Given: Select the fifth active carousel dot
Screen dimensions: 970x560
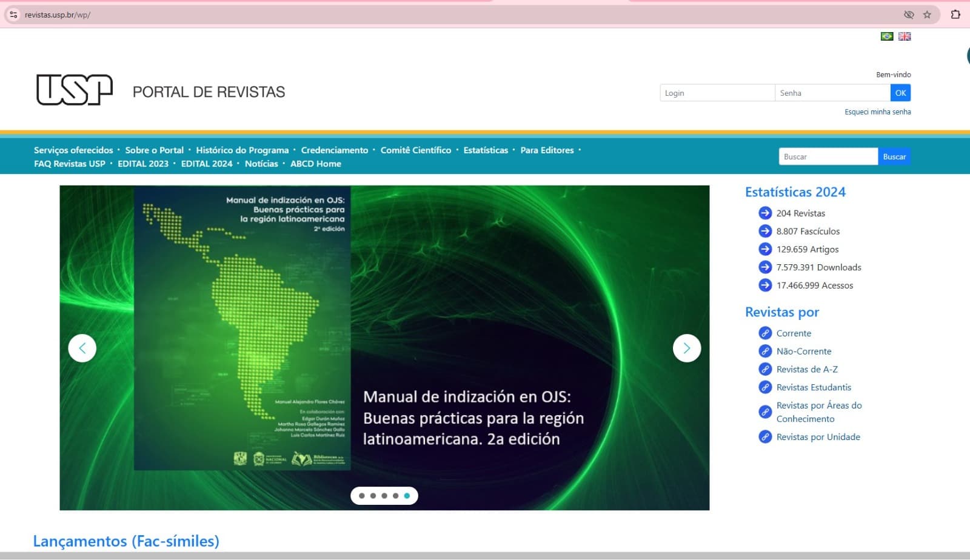Looking at the screenshot, I should (x=407, y=496).
